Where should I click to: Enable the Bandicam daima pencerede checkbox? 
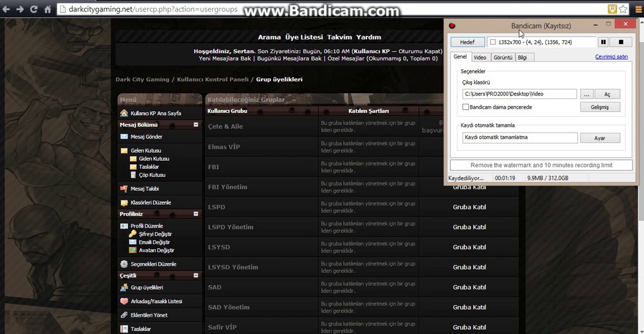[466, 107]
